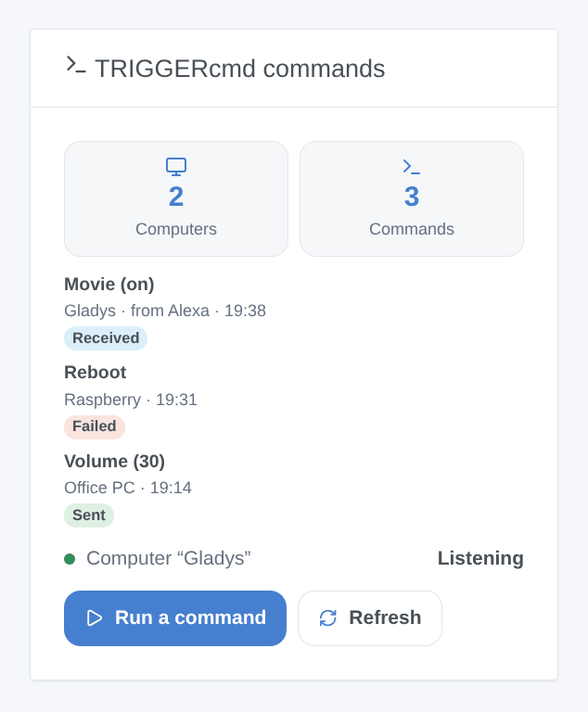Select the Reboot command entry
Viewport: 588px width, 712px height.
click(x=294, y=400)
